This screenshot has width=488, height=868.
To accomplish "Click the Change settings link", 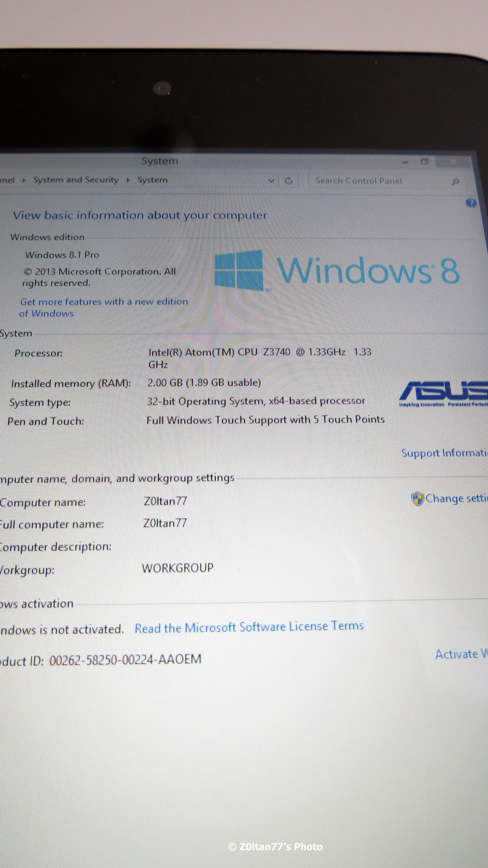I will (x=456, y=498).
